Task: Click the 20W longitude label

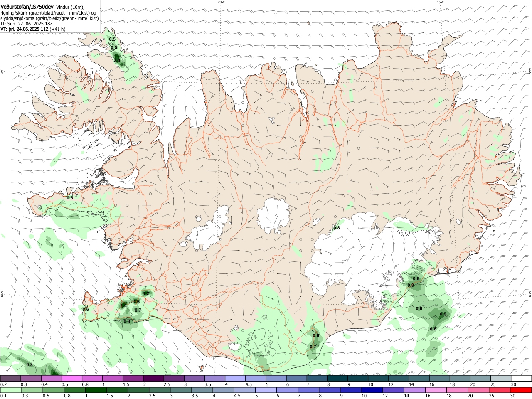Action: tap(221, 2)
